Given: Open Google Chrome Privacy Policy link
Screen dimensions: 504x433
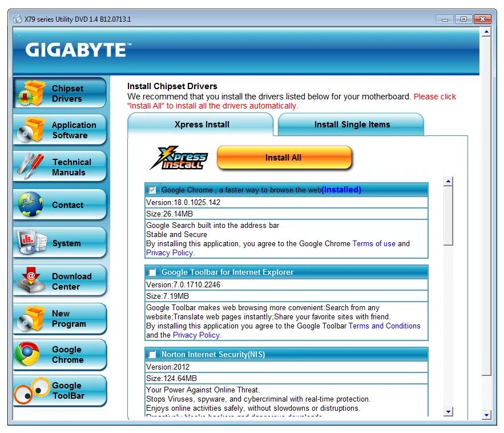Looking at the screenshot, I should point(170,253).
